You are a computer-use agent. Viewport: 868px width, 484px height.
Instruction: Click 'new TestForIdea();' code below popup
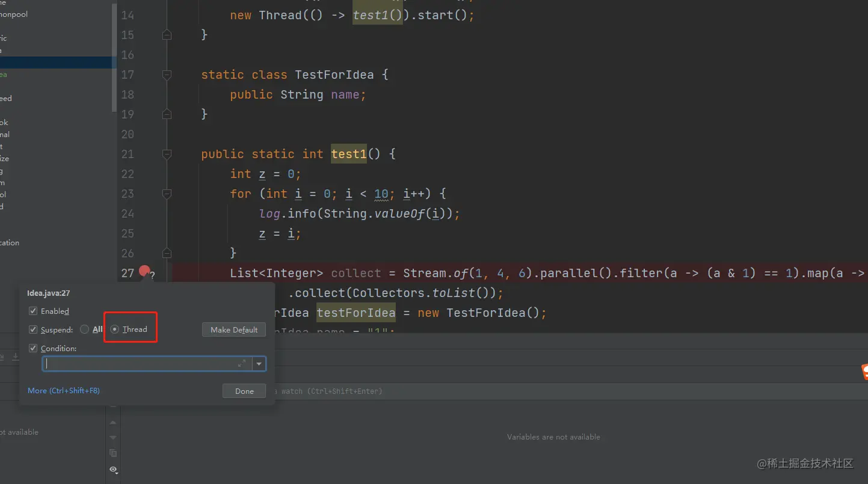click(x=482, y=313)
